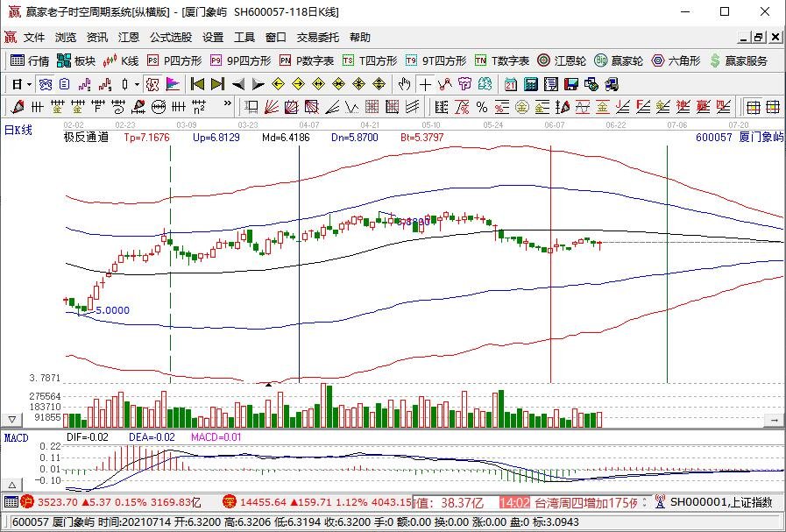The height and width of the screenshot is (532, 786).
Task: Click the down triangle beside volume panel
Action: tap(12, 420)
